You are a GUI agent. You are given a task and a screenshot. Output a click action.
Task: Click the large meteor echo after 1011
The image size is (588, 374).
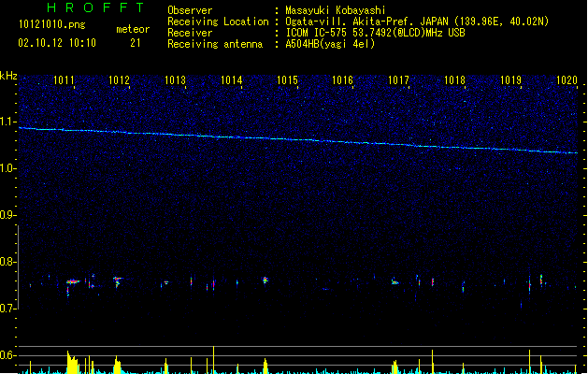[72, 281]
